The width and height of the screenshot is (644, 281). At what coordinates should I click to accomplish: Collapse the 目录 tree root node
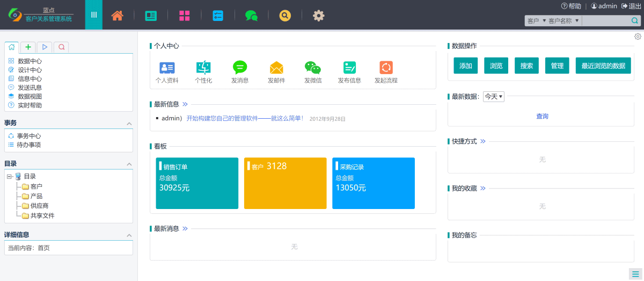coord(10,176)
